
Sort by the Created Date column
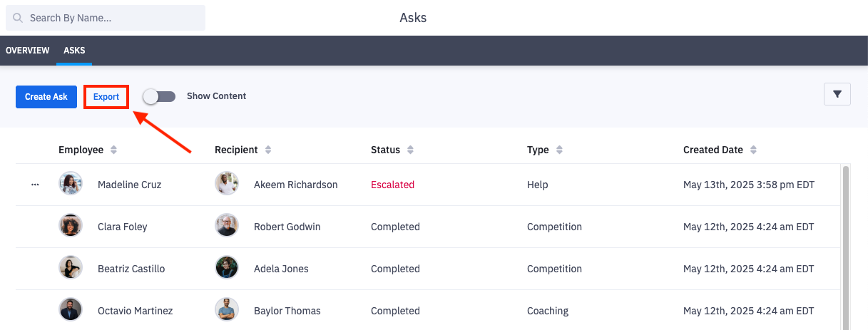pos(753,150)
